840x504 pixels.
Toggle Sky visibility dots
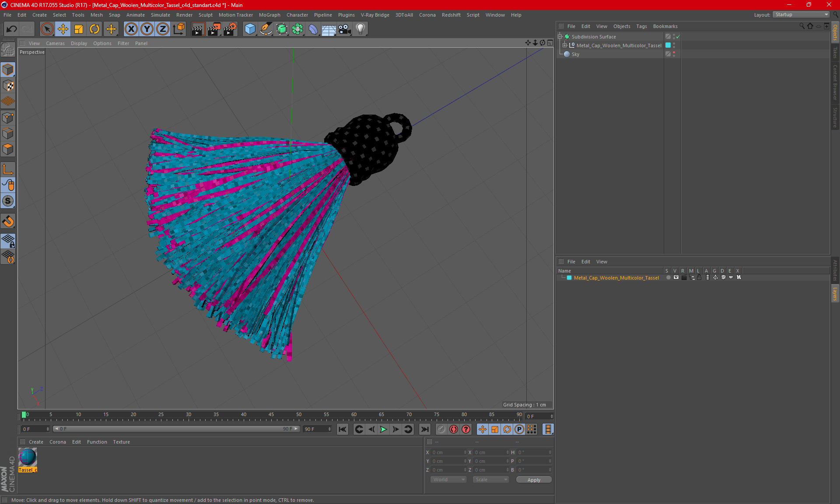pyautogui.click(x=674, y=54)
